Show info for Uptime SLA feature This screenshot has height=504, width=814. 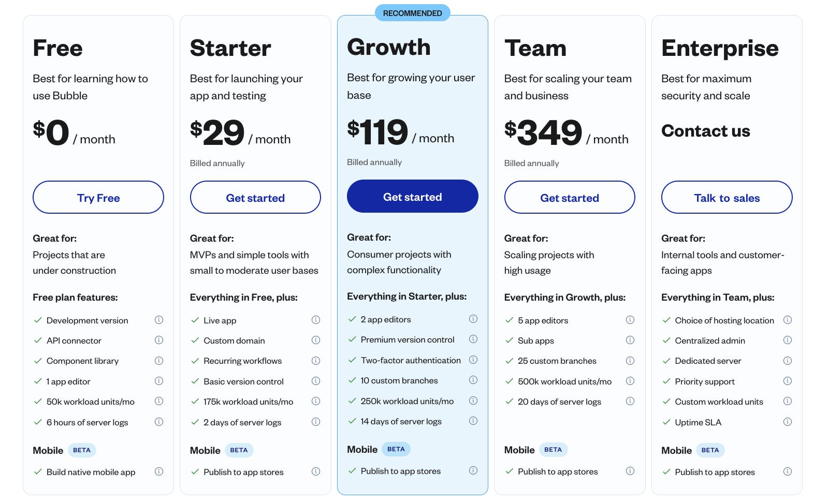[788, 422]
